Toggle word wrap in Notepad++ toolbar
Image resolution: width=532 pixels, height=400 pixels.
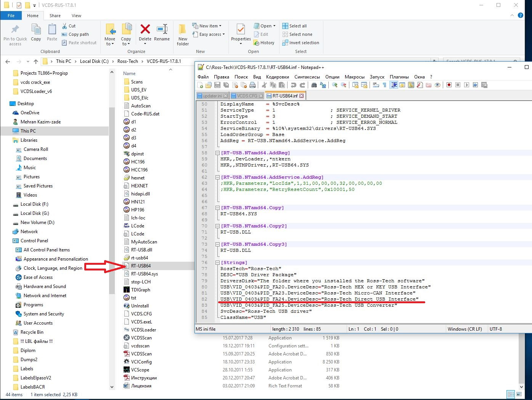[x=376, y=85]
